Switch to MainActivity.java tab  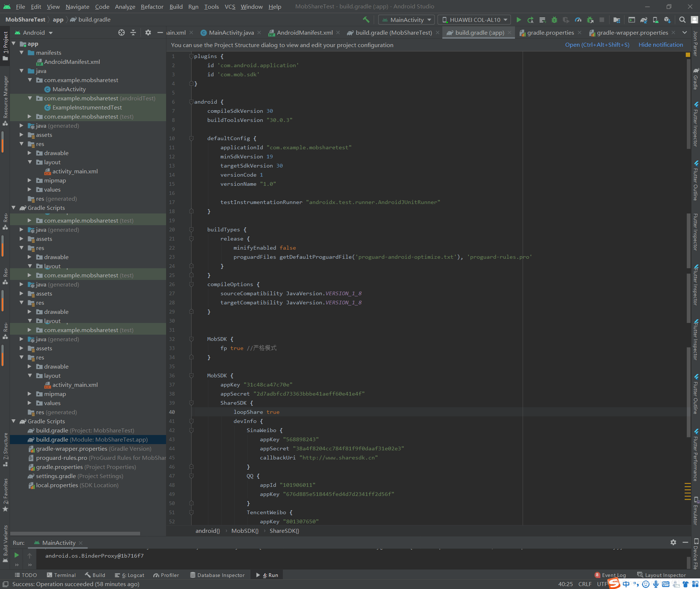[x=231, y=32]
